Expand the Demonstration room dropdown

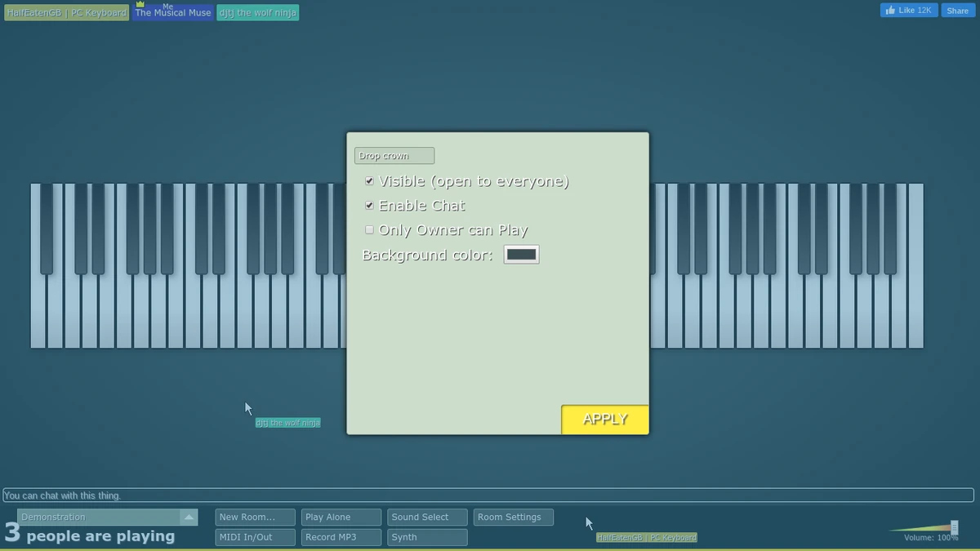(x=189, y=516)
